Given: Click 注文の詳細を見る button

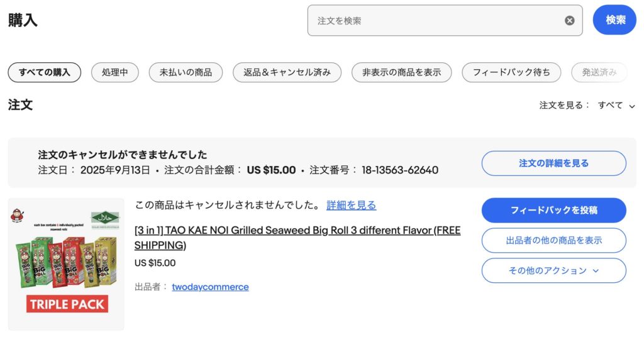Looking at the screenshot, I should pos(553,163).
